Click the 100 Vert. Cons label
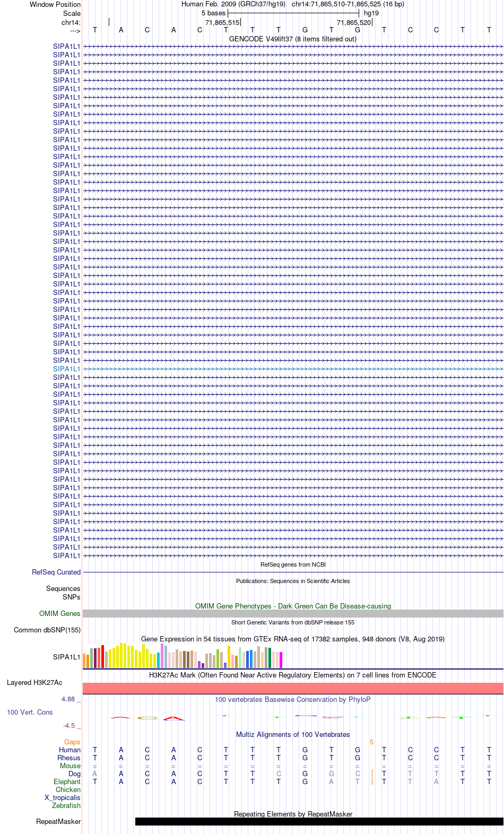The width and height of the screenshot is (504, 834). click(x=30, y=712)
